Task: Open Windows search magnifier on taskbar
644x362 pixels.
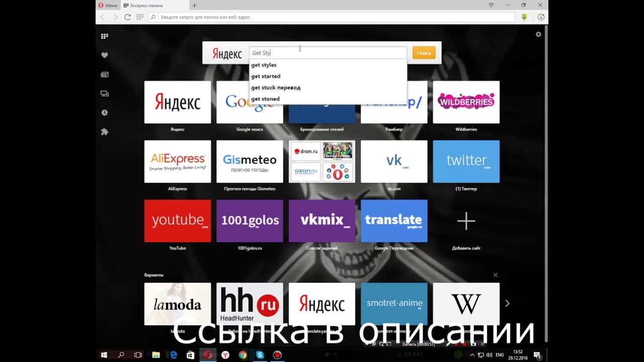Action: [121, 355]
